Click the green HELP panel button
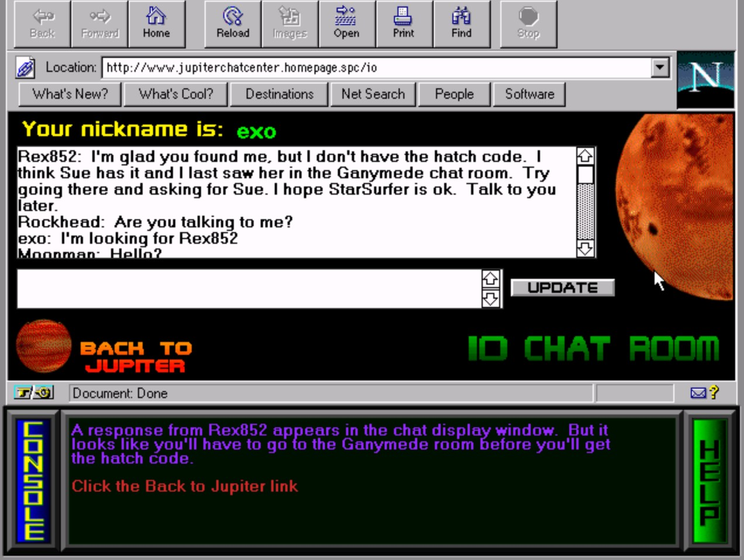Screen dimensions: 744x560 click(x=710, y=481)
